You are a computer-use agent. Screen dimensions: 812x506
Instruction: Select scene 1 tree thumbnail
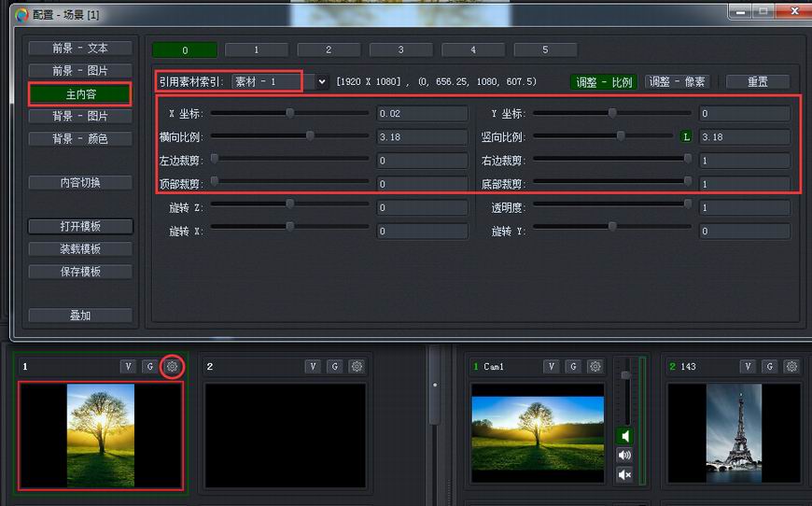click(x=101, y=436)
